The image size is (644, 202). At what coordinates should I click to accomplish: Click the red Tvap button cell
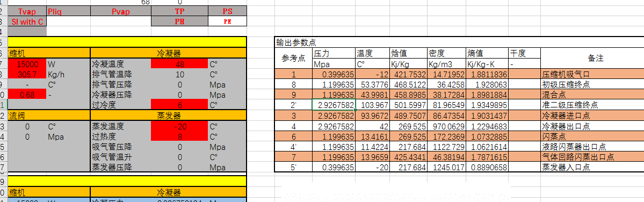click(x=27, y=11)
